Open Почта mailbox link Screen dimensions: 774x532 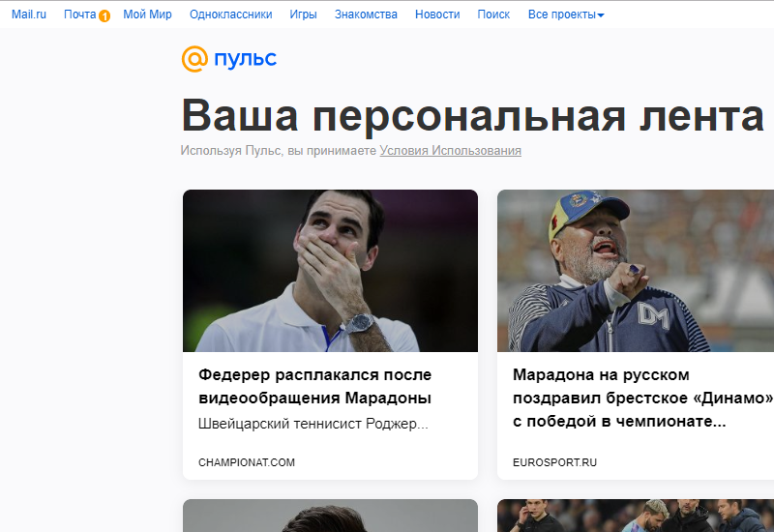click(x=79, y=15)
